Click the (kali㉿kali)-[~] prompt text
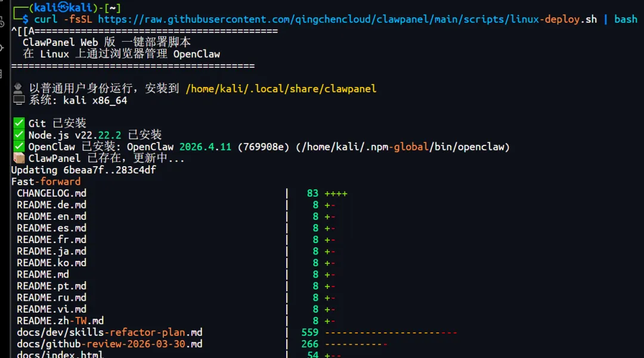This screenshot has height=358, width=644. pos(75,7)
